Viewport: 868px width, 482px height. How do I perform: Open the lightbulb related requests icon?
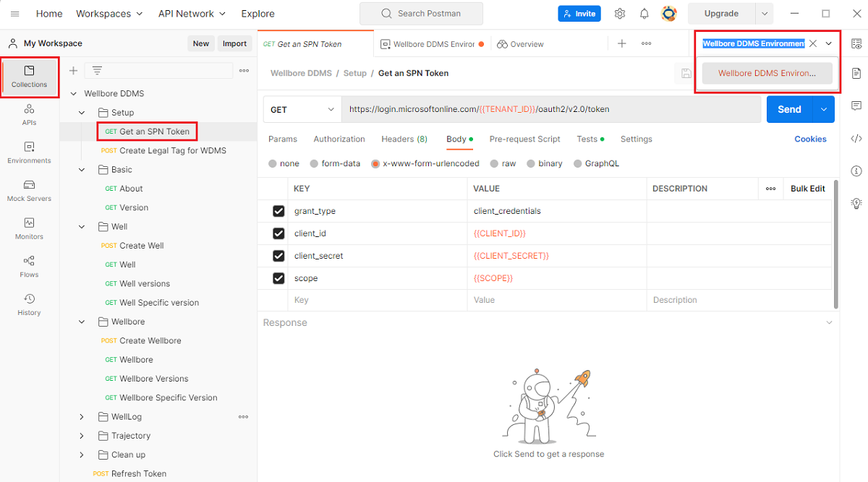pos(856,203)
